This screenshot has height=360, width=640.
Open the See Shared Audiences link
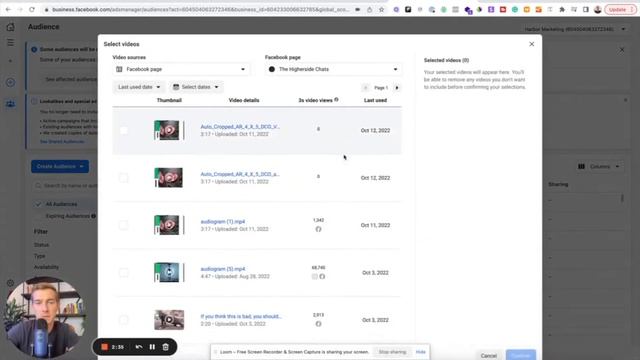coord(62,142)
